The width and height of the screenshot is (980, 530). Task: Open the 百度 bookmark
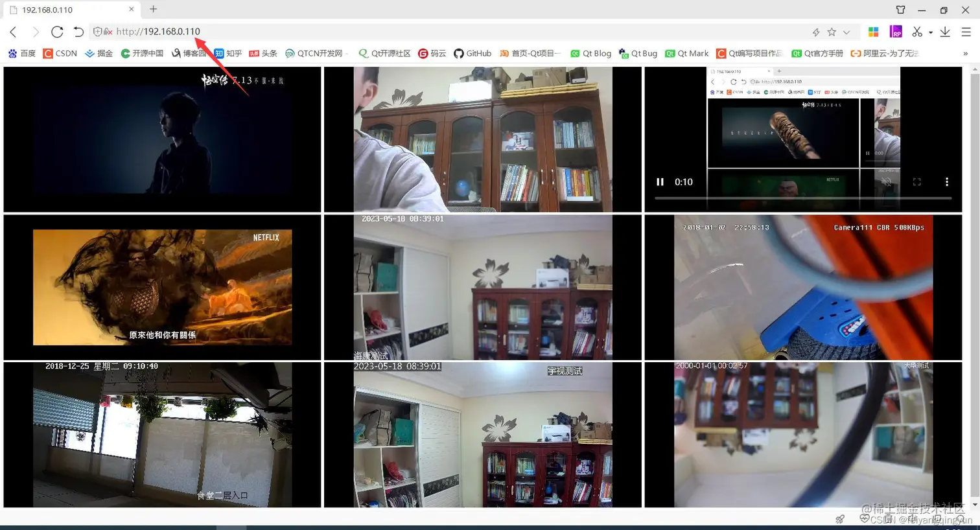click(22, 53)
